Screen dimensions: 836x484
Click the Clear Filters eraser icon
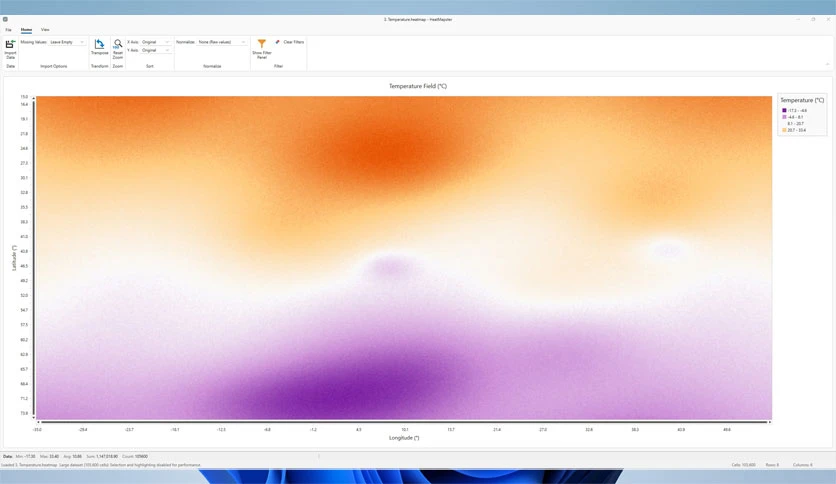[277, 42]
